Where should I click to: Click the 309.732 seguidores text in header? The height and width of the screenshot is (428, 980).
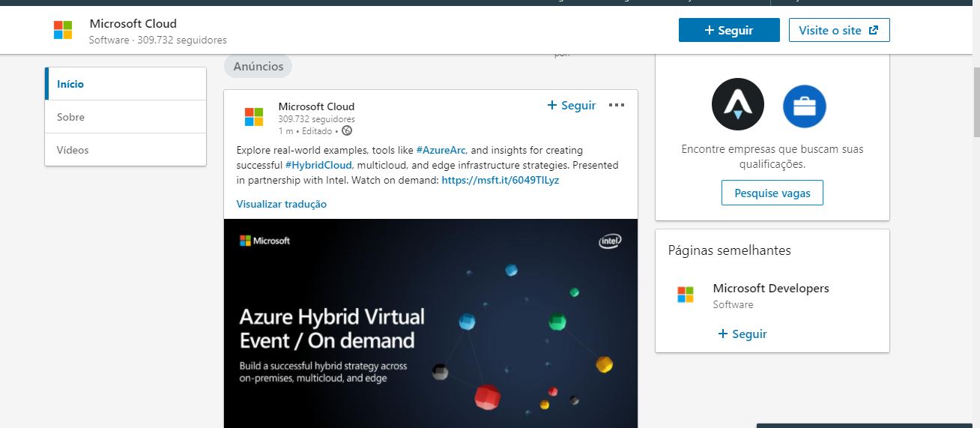[x=182, y=40]
